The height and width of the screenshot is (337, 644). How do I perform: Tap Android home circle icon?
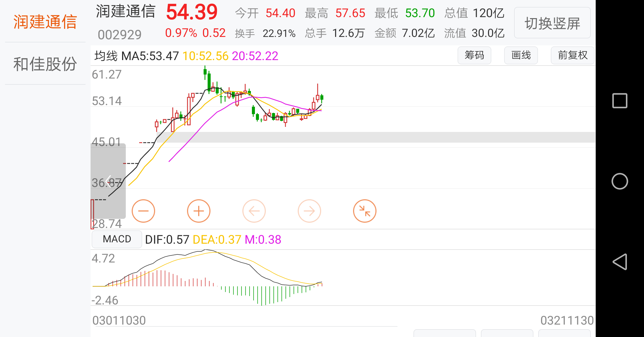tap(620, 181)
